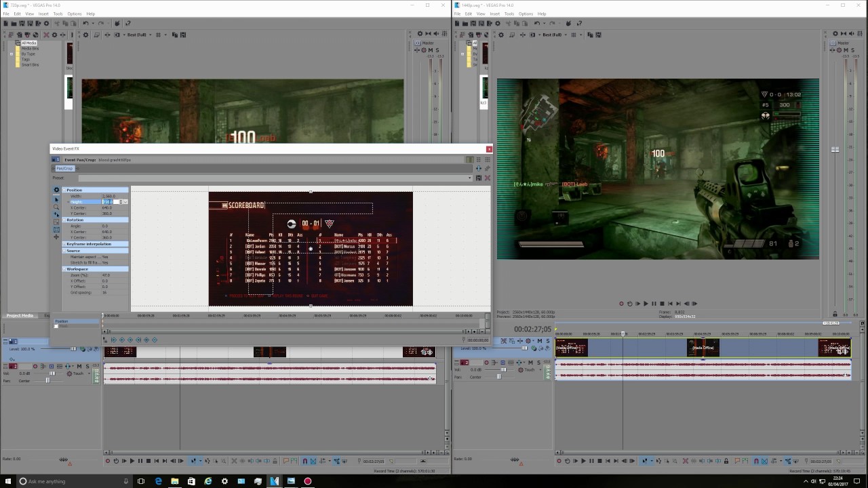Expand Keyframe interpolation section
This screenshot has width=868, height=488.
point(64,244)
